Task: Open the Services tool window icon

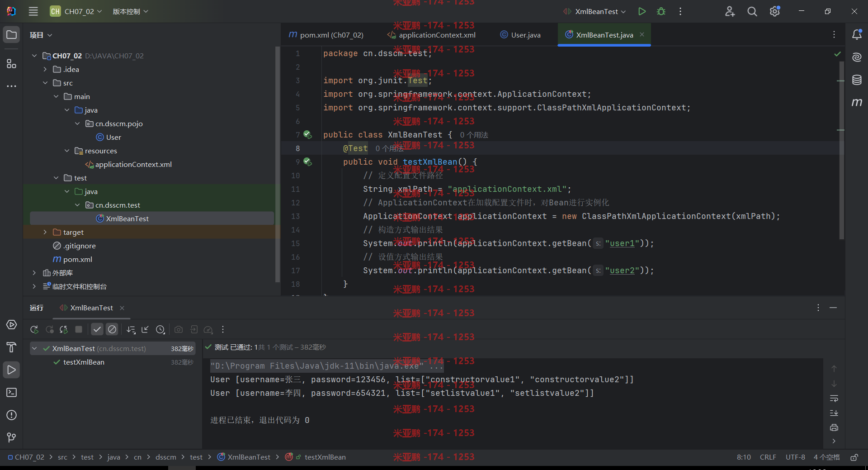Action: pyautogui.click(x=12, y=325)
